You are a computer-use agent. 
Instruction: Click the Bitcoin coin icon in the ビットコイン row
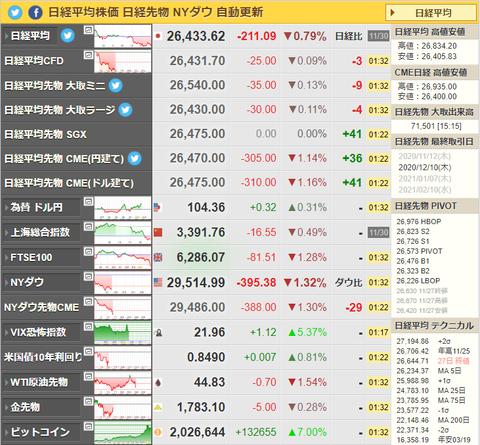(x=158, y=432)
